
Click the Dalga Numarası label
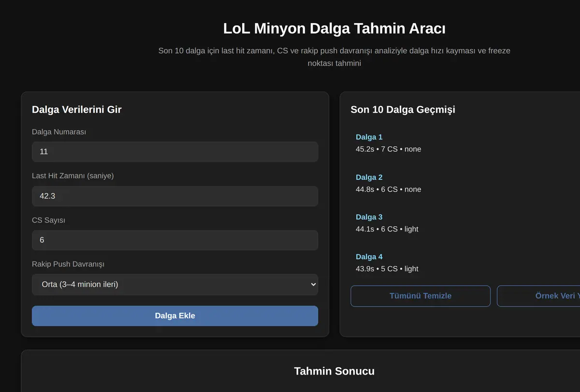point(59,132)
